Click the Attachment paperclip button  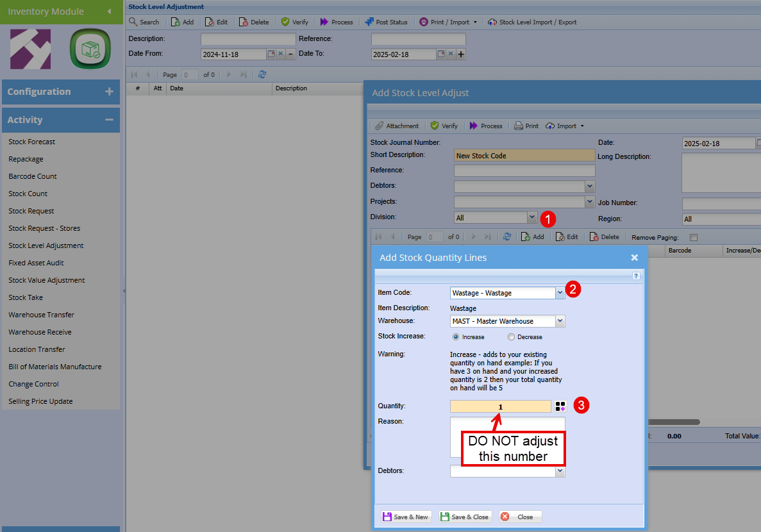397,126
